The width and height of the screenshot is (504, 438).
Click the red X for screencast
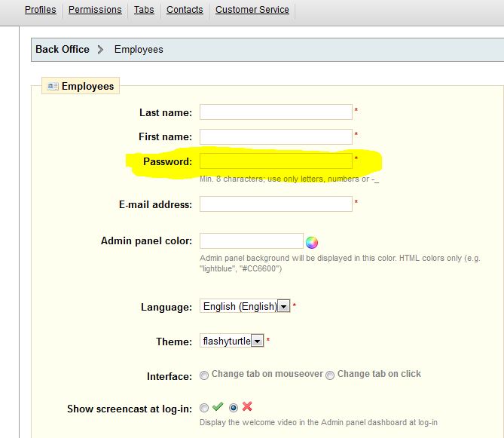click(247, 406)
